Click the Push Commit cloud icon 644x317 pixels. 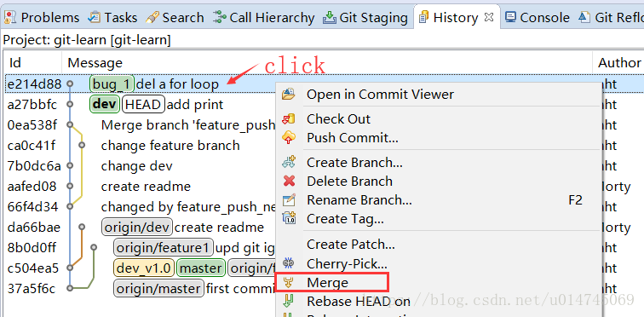click(289, 138)
